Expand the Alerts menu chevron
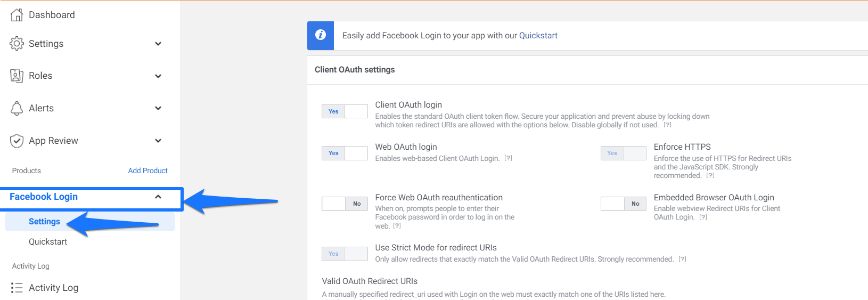The width and height of the screenshot is (868, 300). tap(158, 108)
